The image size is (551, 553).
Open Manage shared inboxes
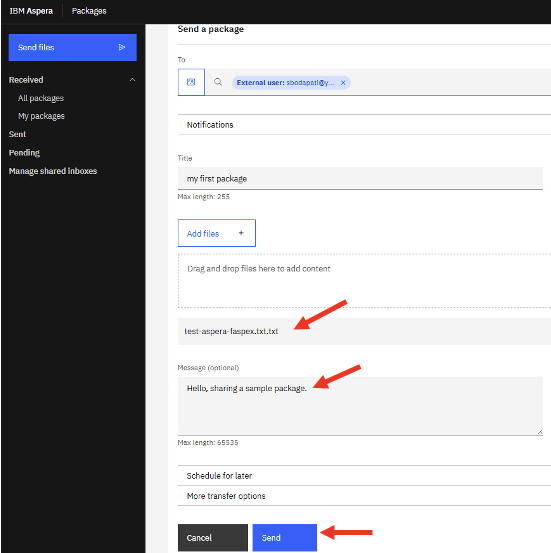tap(53, 171)
